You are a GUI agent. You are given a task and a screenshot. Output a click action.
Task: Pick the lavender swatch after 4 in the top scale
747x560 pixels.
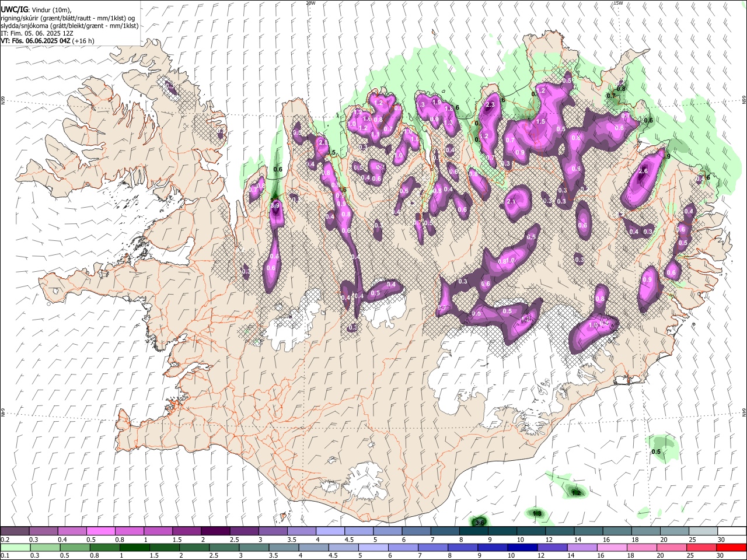pyautogui.click(x=330, y=531)
